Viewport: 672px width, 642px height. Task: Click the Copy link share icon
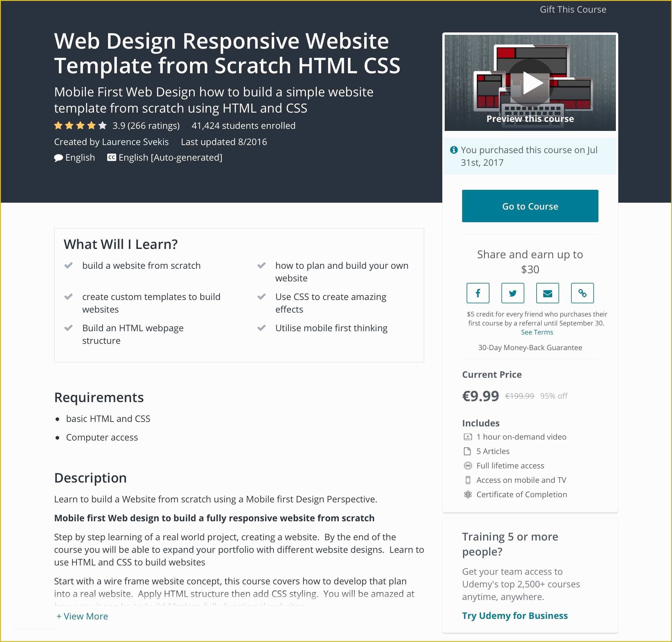(581, 293)
